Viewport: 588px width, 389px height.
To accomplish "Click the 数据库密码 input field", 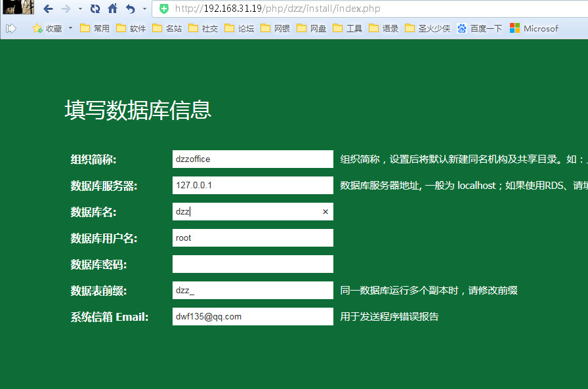I will point(253,264).
